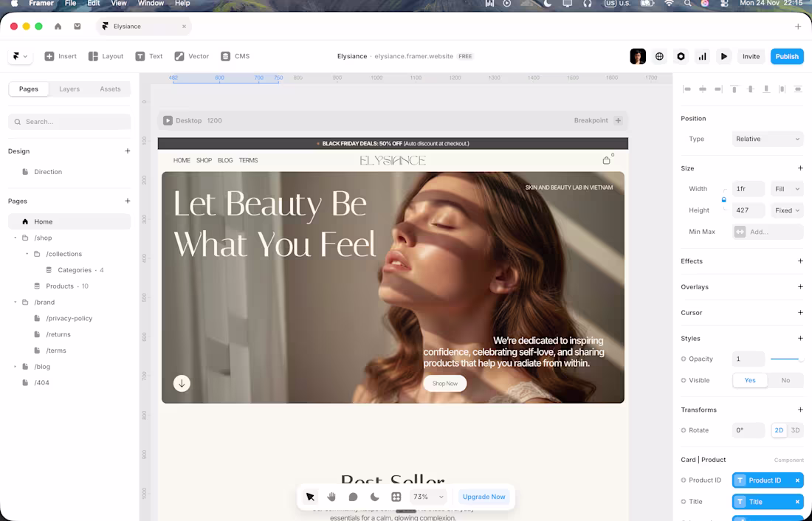The width and height of the screenshot is (812, 521).
Task: Open Position Type Relative dropdown
Action: [x=768, y=139]
